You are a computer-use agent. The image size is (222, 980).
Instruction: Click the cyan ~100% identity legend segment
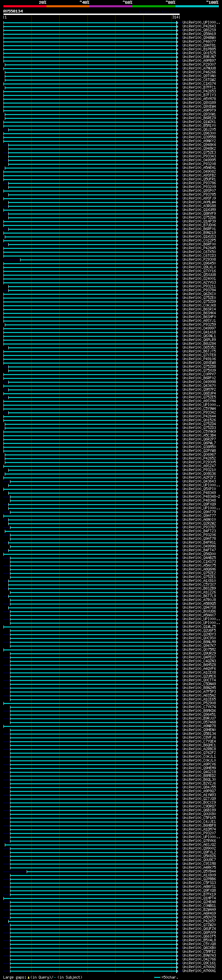197,7
